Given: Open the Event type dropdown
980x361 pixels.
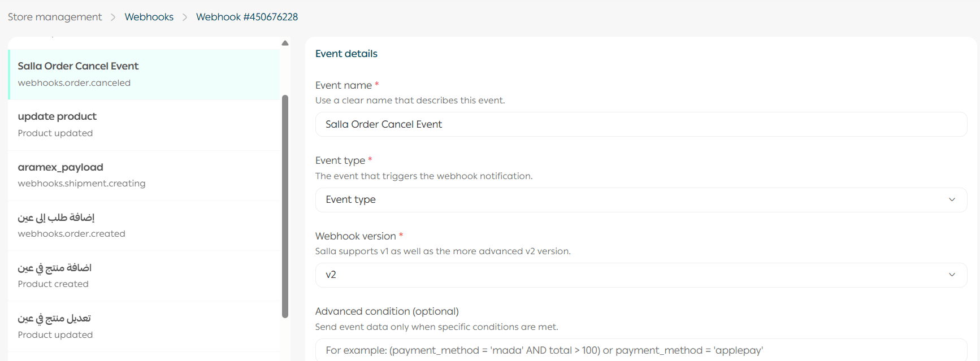Looking at the screenshot, I should 633,199.
